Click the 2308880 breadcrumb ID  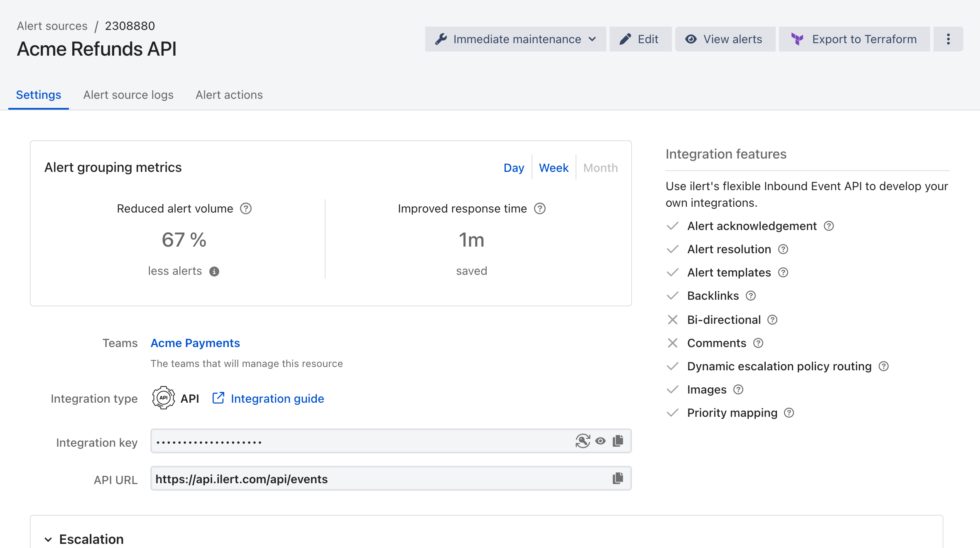tap(130, 26)
